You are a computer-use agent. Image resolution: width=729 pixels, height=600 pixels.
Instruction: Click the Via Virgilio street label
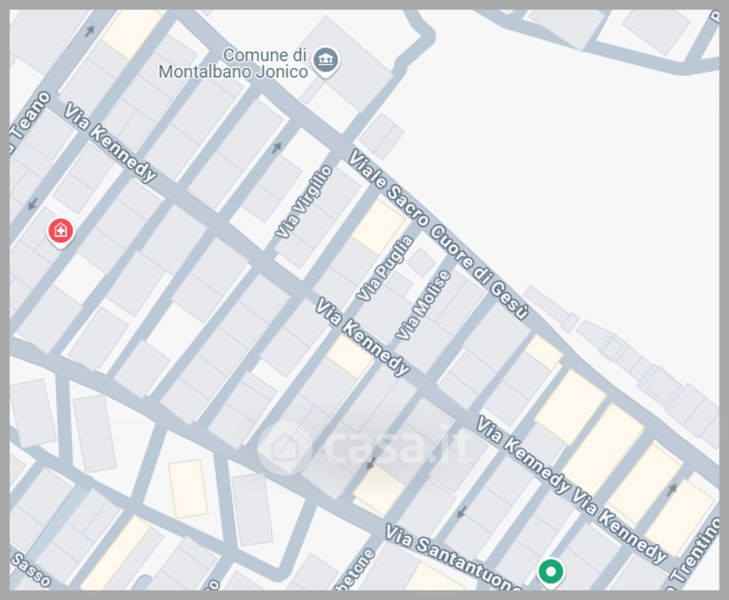coord(305,202)
